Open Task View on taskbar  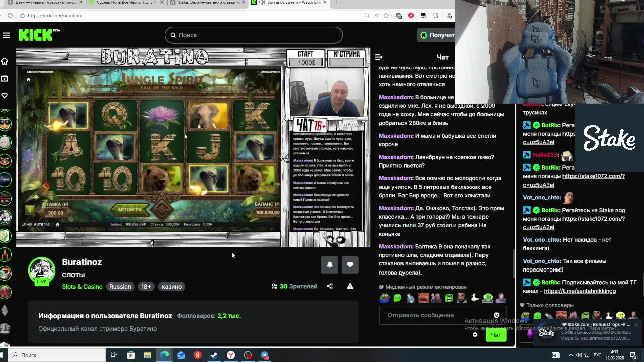pyautogui.click(x=114, y=355)
